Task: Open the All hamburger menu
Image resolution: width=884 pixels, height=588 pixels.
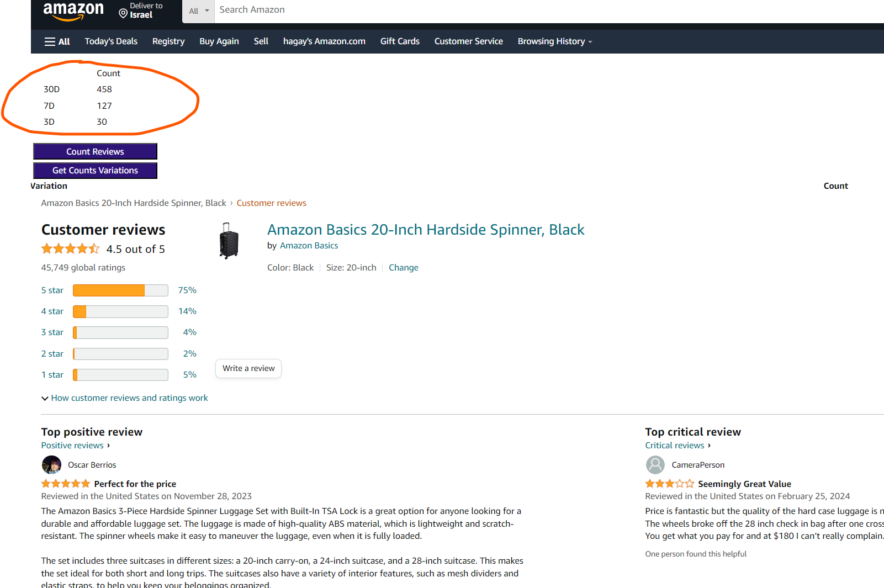Action: [x=57, y=41]
